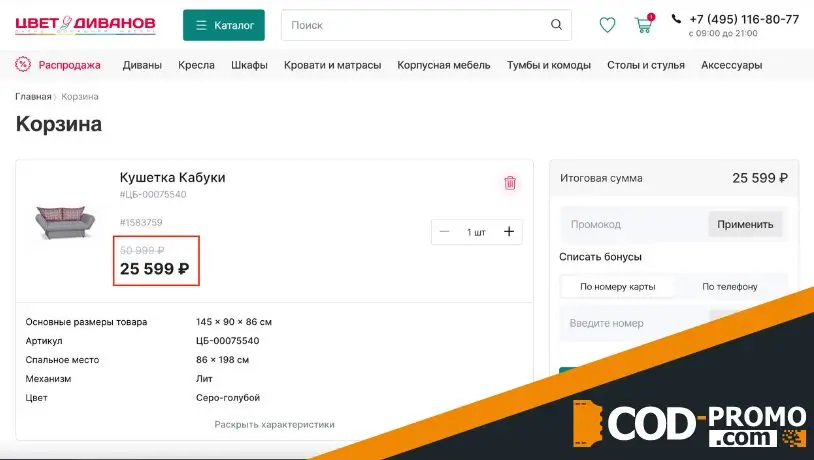Image resolution: width=814 pixels, height=460 pixels.
Task: Call the number +7 (495) 116-80-77
Action: pyautogui.click(x=744, y=19)
